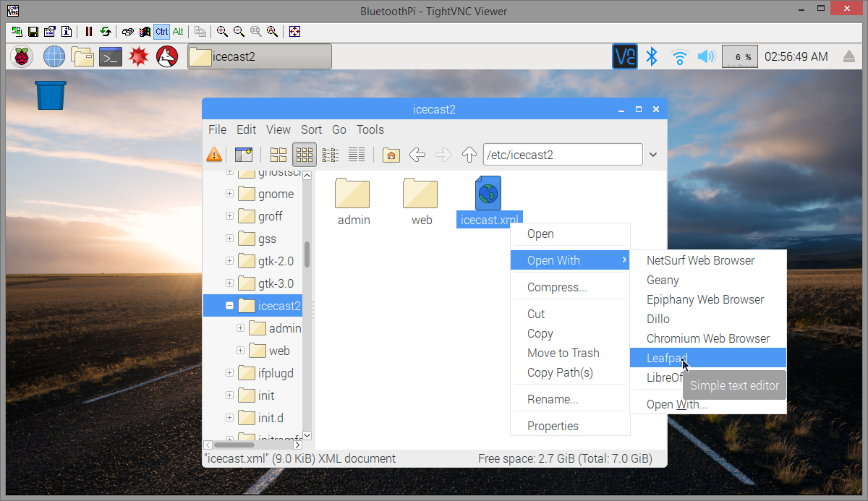Go to home folder via toolbar
This screenshot has width=868, height=501.
[x=391, y=154]
